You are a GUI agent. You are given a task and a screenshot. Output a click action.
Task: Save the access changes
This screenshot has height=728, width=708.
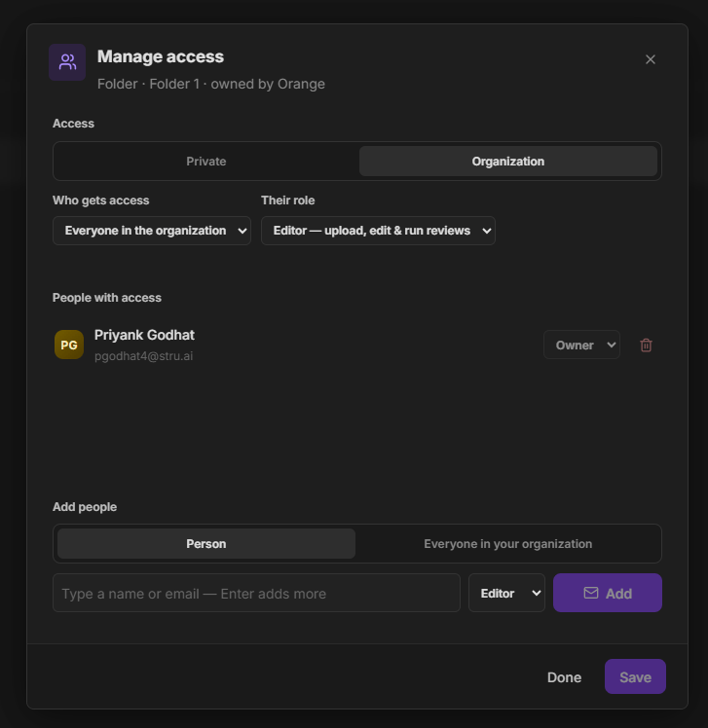click(x=635, y=676)
